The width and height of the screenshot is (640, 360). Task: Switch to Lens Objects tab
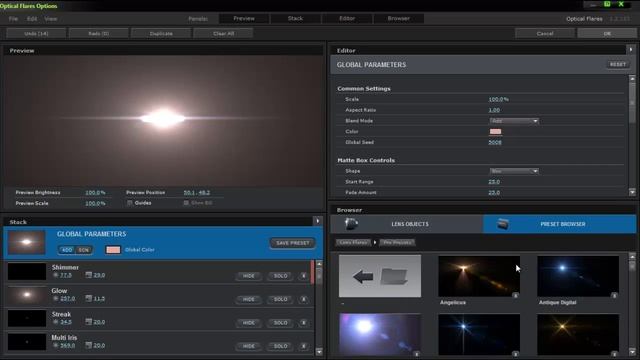tap(407, 224)
